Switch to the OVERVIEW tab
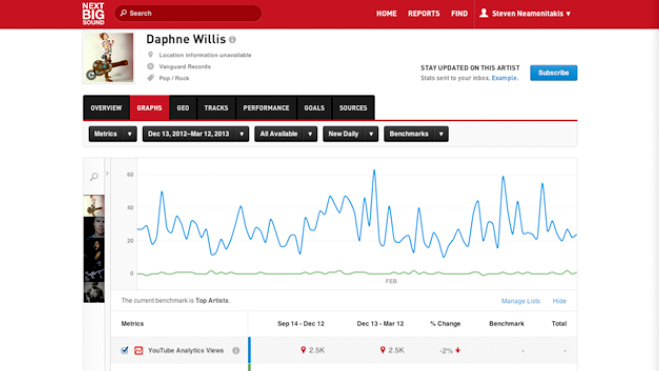This screenshot has width=659, height=371. pyautogui.click(x=106, y=108)
